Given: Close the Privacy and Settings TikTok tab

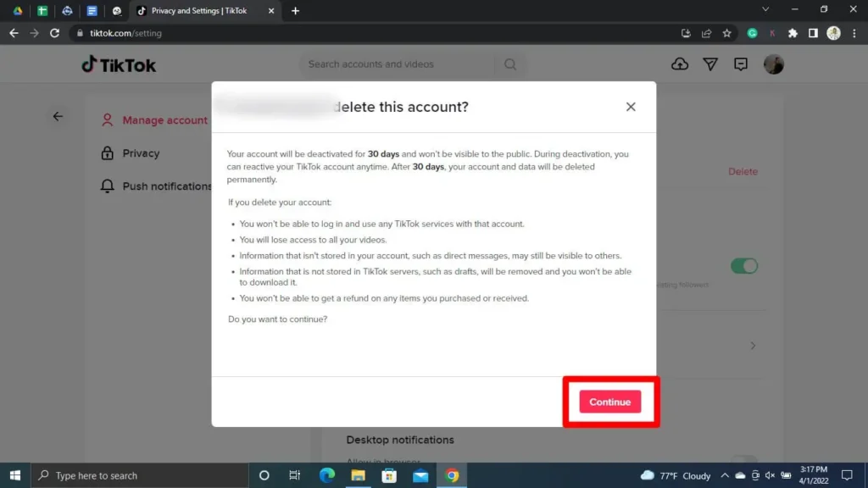Looking at the screenshot, I should pyautogui.click(x=271, y=10).
